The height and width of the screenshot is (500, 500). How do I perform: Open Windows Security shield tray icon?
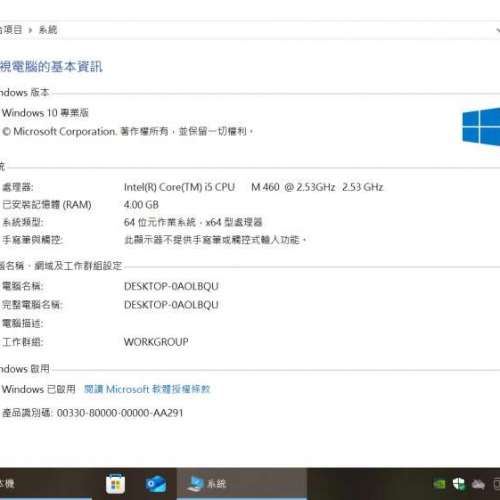click(x=459, y=484)
